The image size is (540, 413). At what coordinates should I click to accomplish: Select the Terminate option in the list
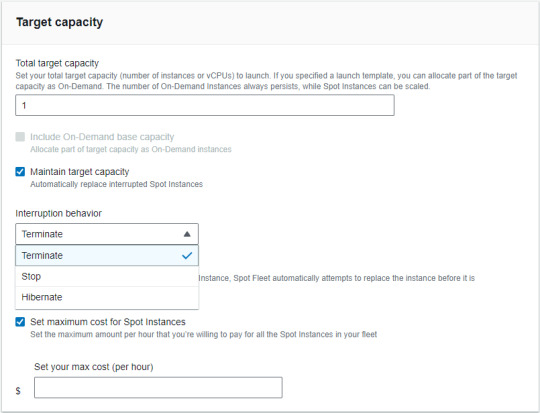click(x=107, y=256)
